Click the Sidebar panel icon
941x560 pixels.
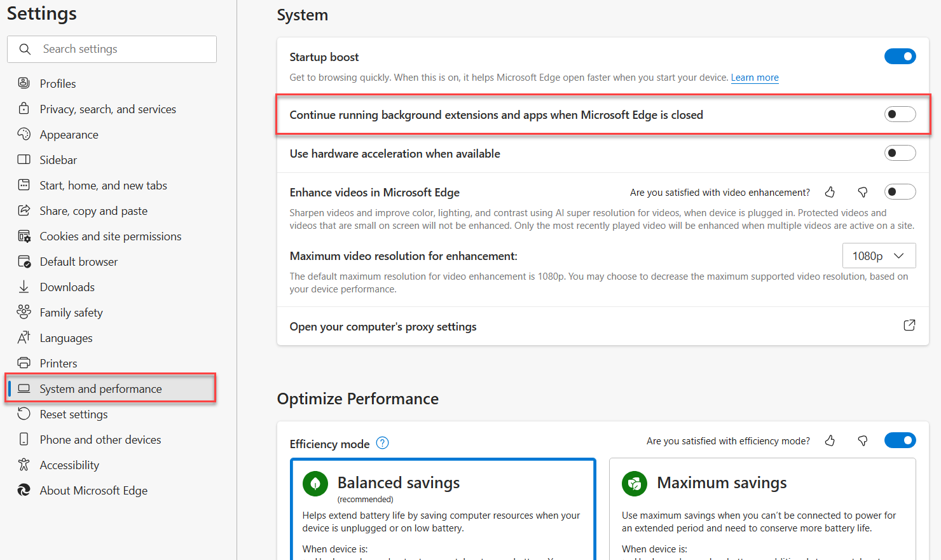pos(24,160)
